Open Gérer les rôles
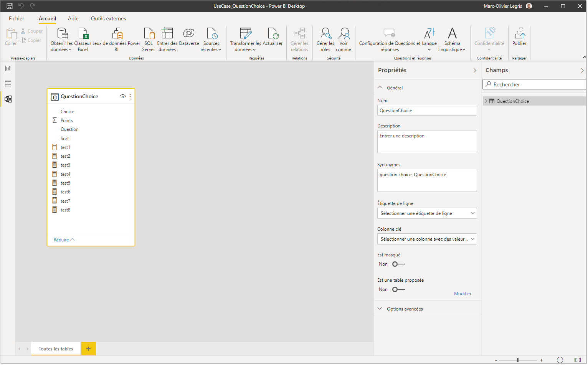 point(325,40)
